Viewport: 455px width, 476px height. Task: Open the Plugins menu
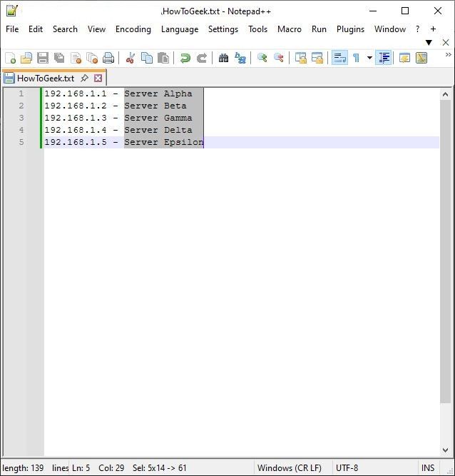point(350,29)
